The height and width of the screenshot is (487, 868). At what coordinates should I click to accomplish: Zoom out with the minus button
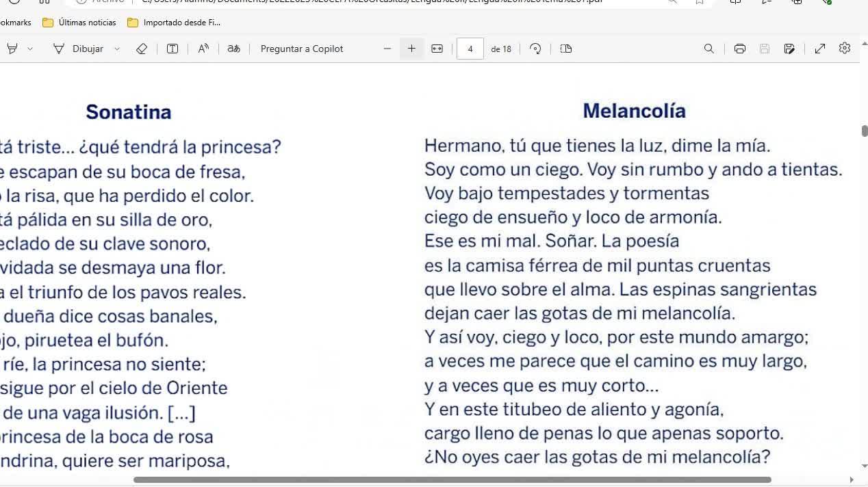click(x=387, y=49)
